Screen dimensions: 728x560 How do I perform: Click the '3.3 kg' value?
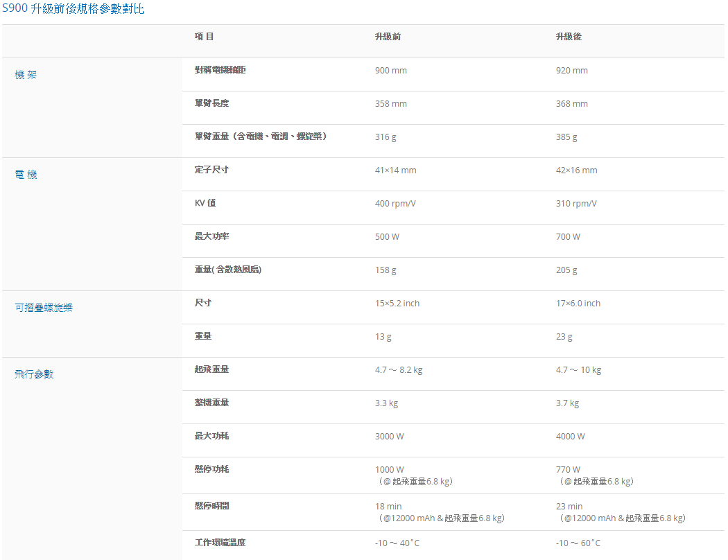click(x=387, y=403)
